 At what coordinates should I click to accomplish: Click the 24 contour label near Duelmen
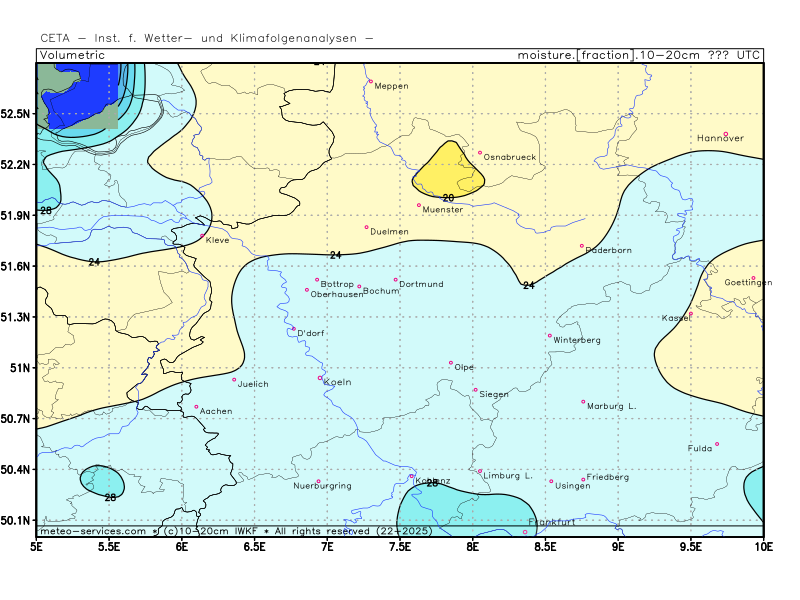point(336,256)
